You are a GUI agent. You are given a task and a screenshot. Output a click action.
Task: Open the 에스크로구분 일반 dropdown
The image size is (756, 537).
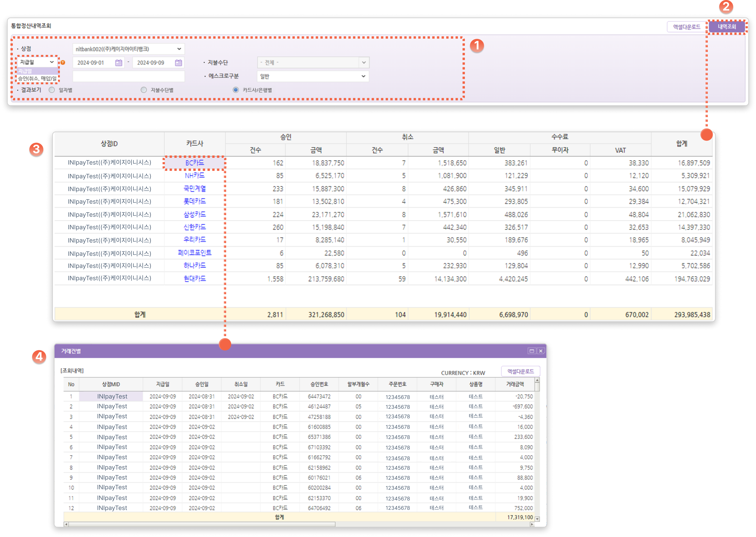pyautogui.click(x=313, y=76)
